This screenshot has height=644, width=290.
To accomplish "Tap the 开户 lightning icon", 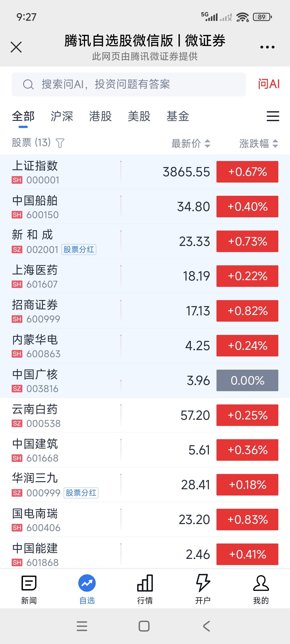I will pos(203,583).
